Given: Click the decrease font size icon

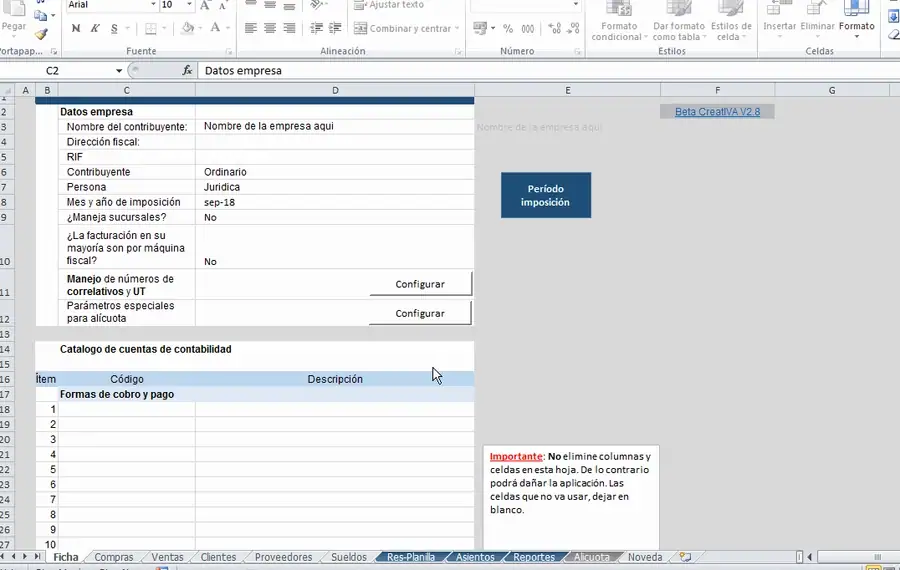Looking at the screenshot, I should 223,6.
